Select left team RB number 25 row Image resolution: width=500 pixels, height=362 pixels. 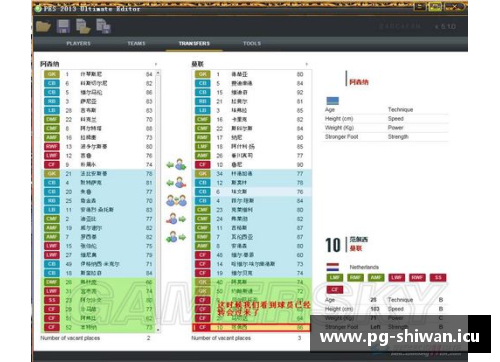(98, 201)
